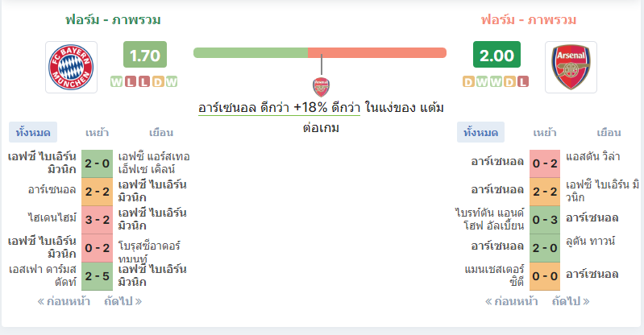Click the red Arsenal portion of comparison bar

pos(377,52)
